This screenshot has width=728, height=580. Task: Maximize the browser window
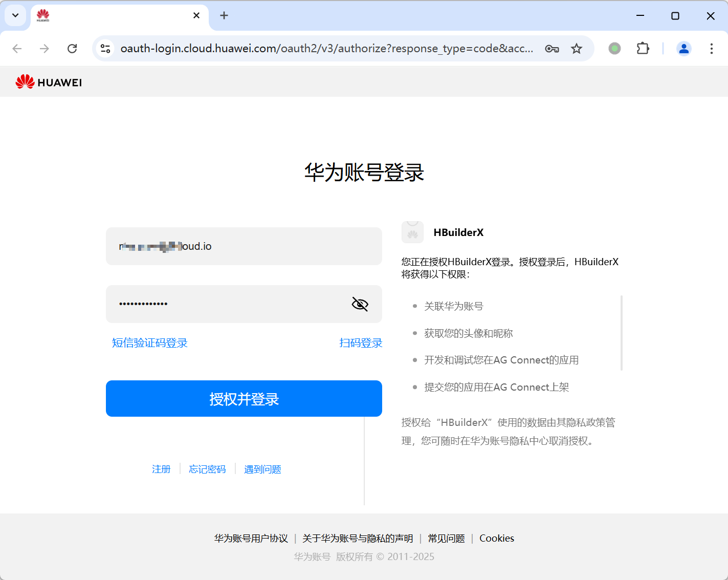pyautogui.click(x=675, y=16)
